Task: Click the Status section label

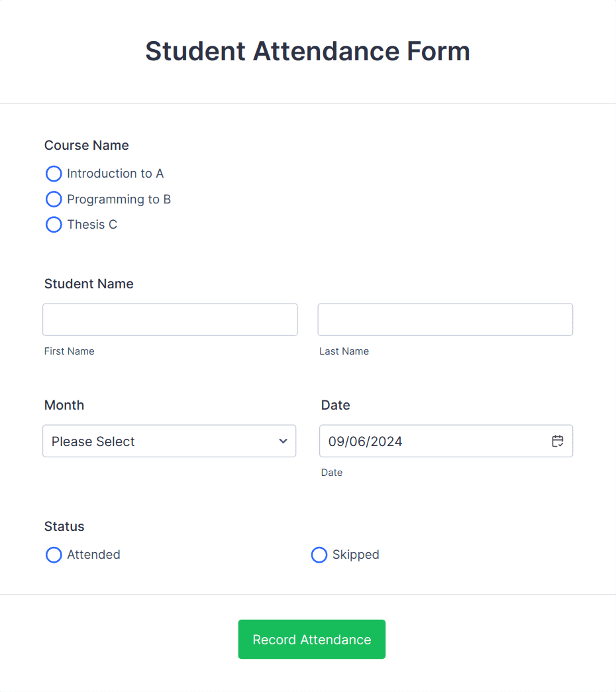Action: coord(64,526)
